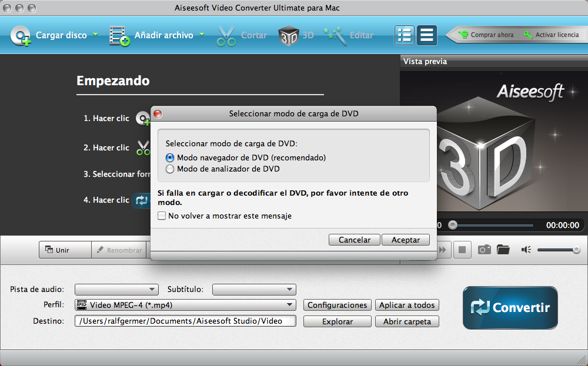588x366 pixels.
Task: Open the 3D cube tool in toolbar
Action: pyautogui.click(x=288, y=36)
